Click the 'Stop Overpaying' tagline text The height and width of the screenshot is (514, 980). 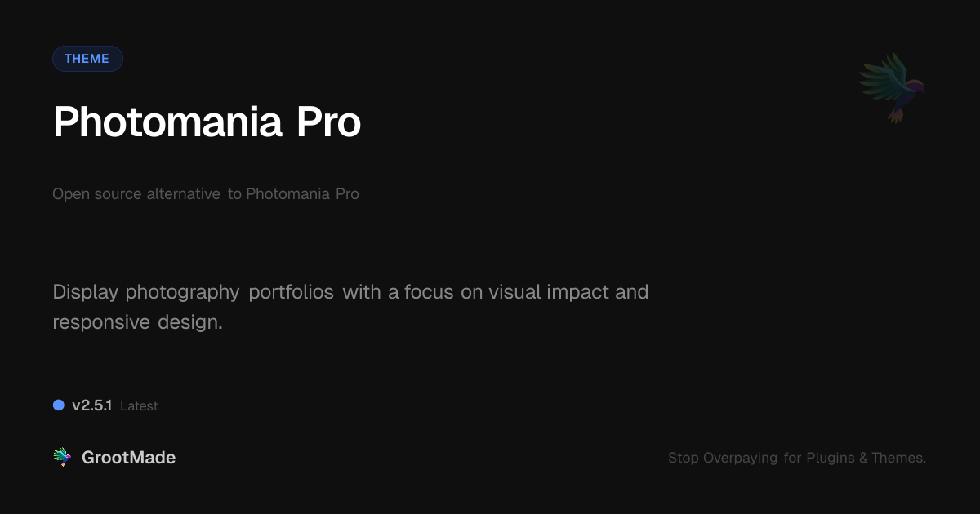722,458
